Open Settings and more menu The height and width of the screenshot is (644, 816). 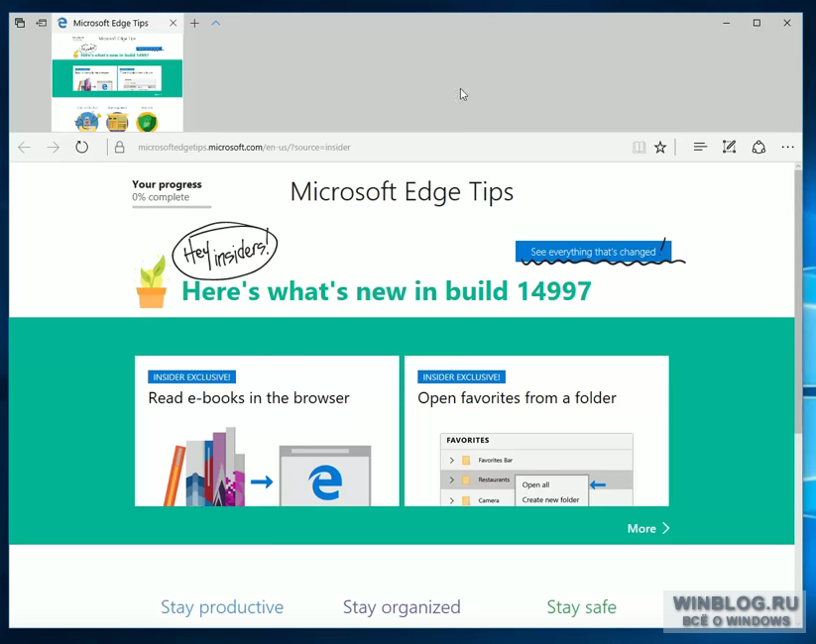[x=788, y=148]
